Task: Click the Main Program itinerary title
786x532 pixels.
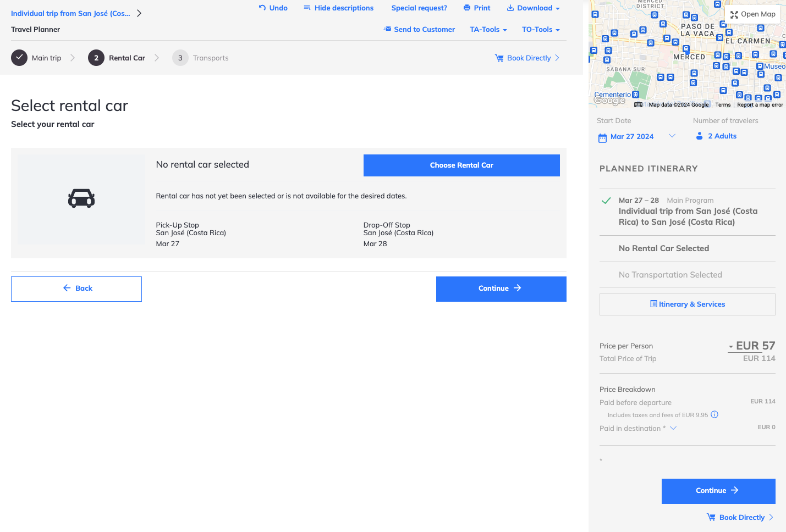Action: (x=688, y=217)
